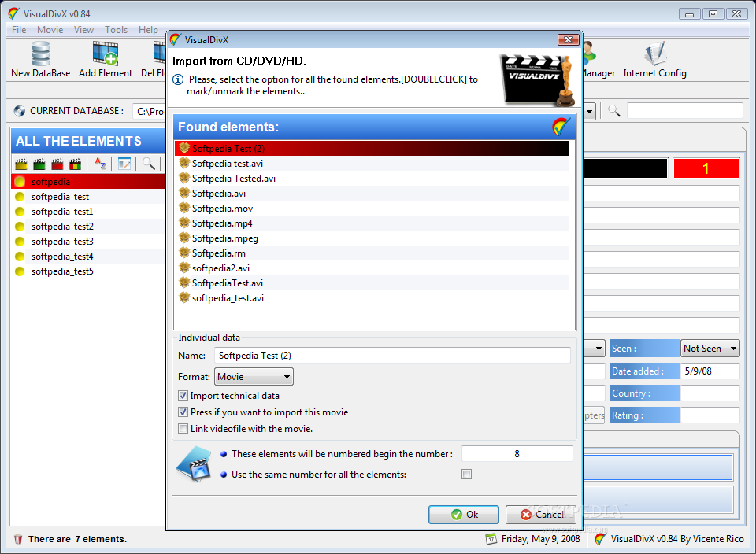Click the yellow dot beside softpedia_test3
This screenshot has height=554, width=756.
point(20,242)
